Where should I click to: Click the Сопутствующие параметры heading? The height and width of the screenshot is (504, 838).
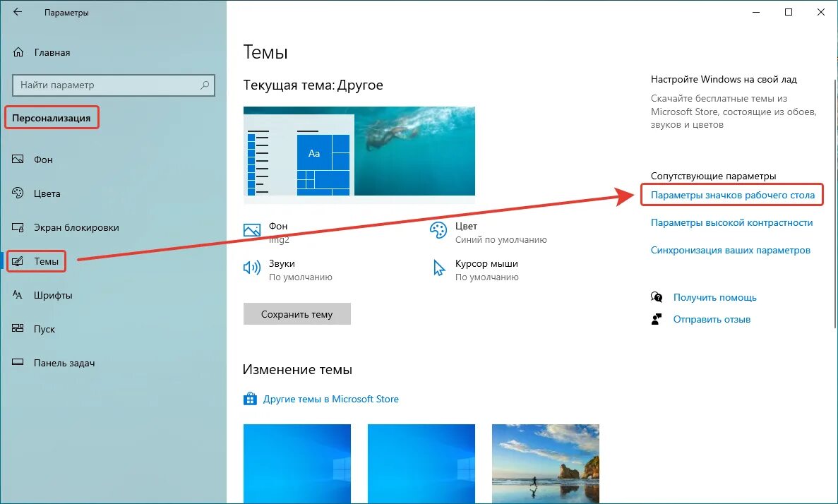coord(713,176)
